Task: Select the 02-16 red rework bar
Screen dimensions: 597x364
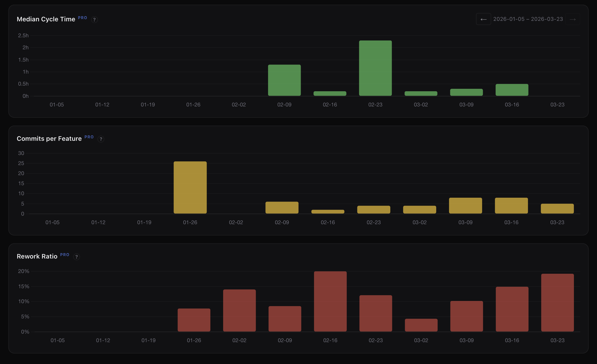Action: coord(330,302)
